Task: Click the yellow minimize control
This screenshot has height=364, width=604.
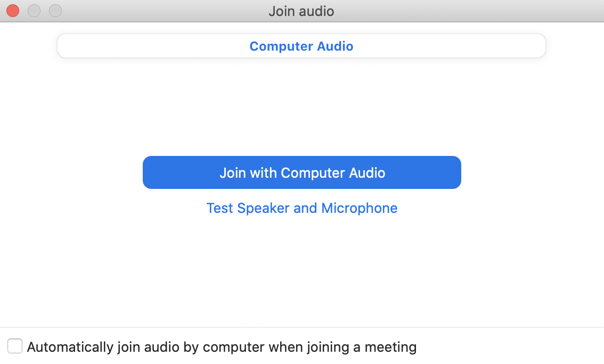Action: 34,10
